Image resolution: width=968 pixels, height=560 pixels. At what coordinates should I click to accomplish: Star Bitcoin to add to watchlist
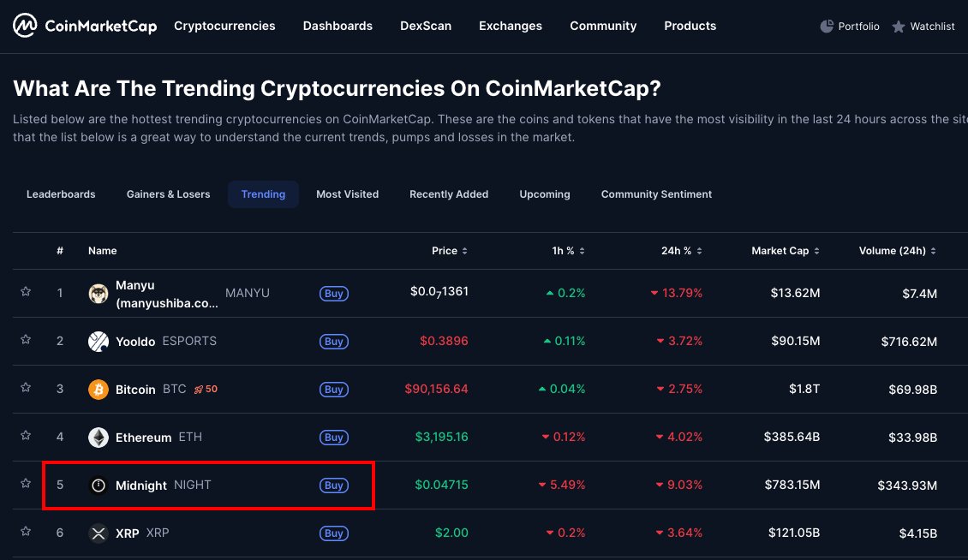pos(26,388)
